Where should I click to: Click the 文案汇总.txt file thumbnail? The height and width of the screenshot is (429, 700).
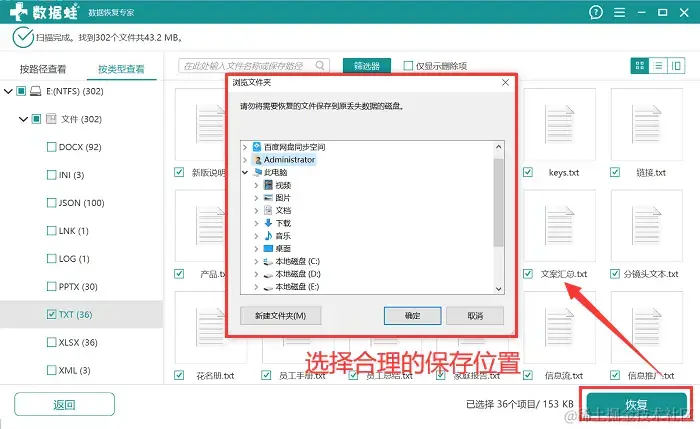(559, 225)
